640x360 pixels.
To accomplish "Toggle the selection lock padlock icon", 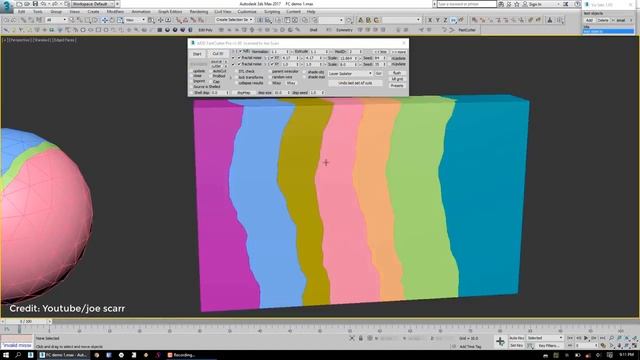I will (x=361, y=338).
